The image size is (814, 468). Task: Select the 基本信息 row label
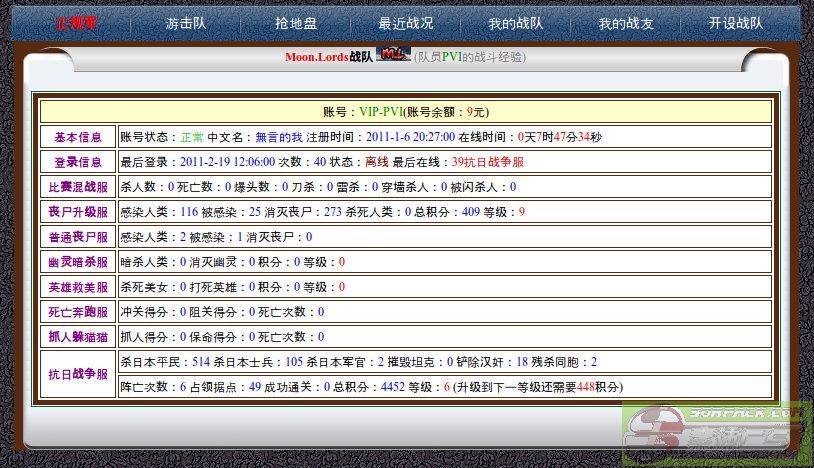tap(78, 137)
